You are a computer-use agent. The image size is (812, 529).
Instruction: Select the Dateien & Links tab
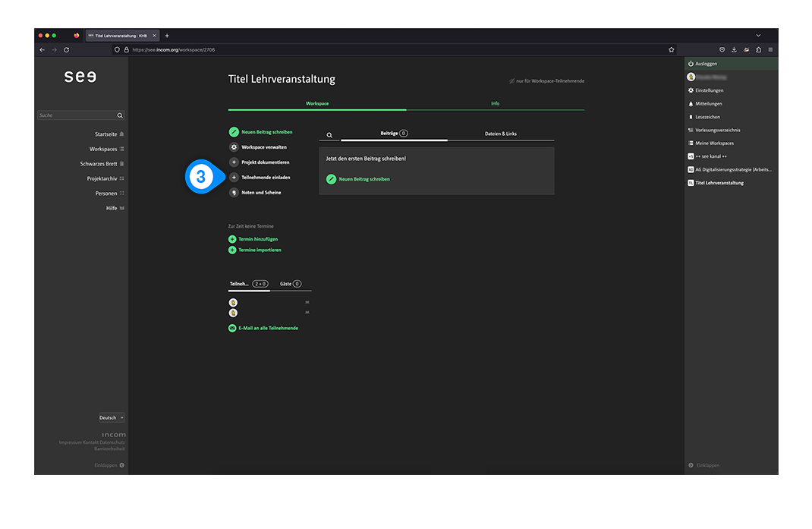coord(501,134)
